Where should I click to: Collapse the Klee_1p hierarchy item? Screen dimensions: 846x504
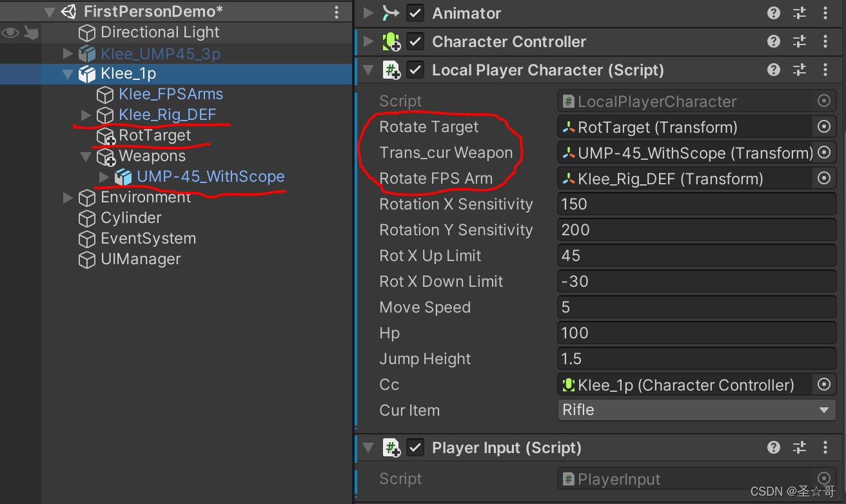(68, 74)
